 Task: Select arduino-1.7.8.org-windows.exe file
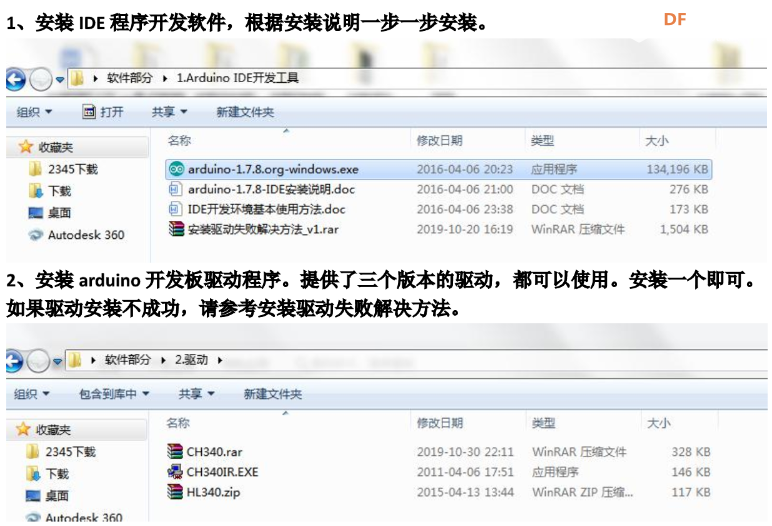[438, 169]
